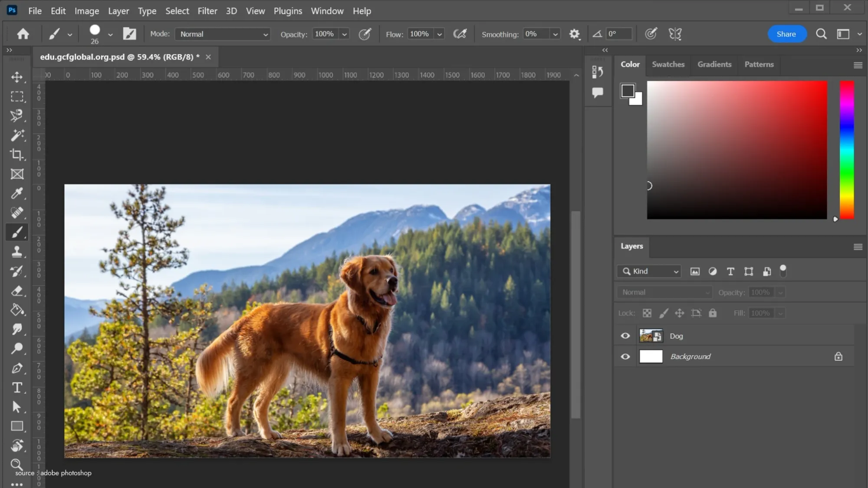Toggle pressure for brush size

(x=651, y=34)
